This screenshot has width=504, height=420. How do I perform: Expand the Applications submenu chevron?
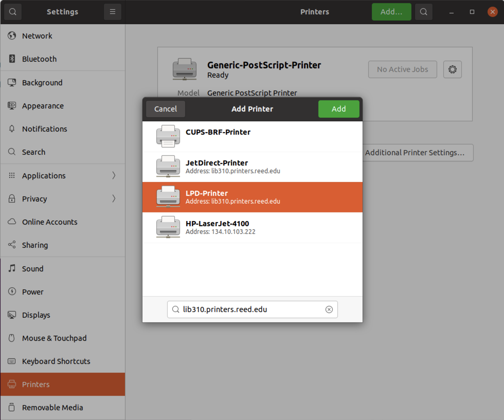(114, 176)
